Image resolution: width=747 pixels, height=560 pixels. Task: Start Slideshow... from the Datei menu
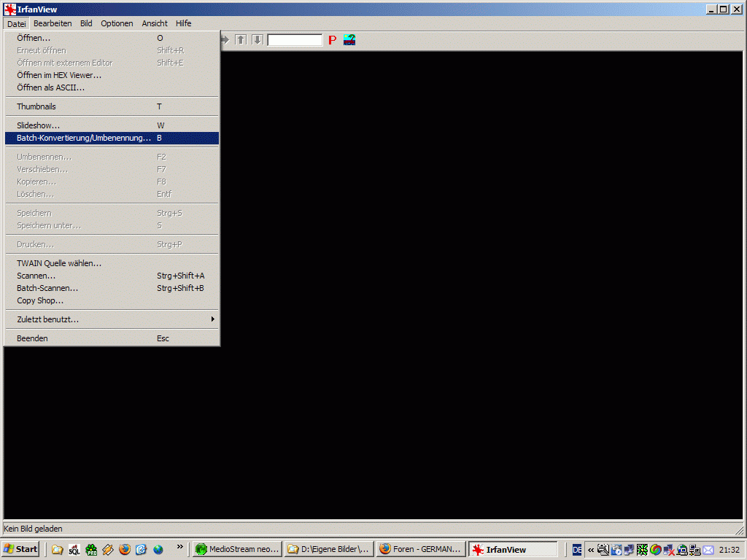click(x=112, y=125)
